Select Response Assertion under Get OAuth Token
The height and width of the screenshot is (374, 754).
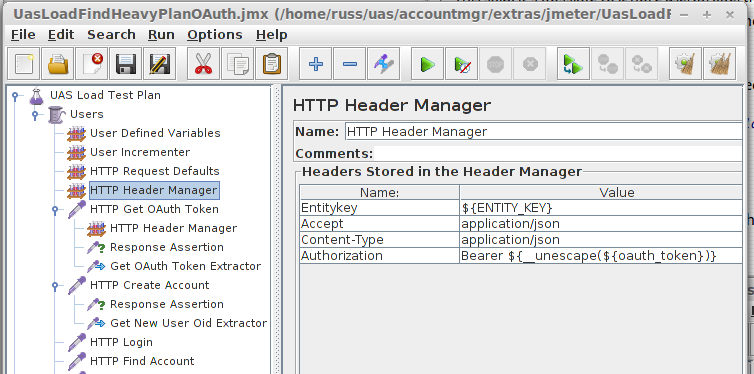pos(166,247)
